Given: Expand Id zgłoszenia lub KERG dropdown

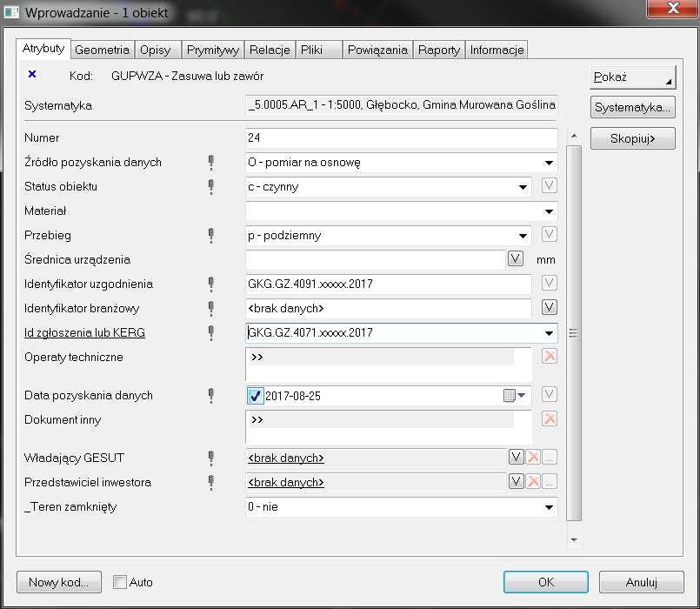Looking at the screenshot, I should (x=549, y=333).
